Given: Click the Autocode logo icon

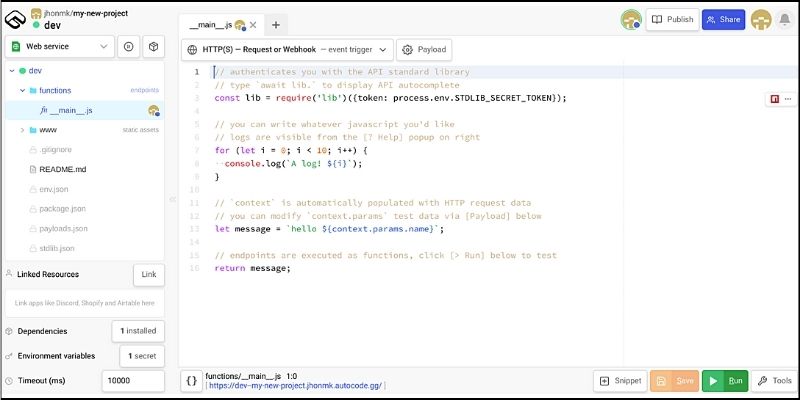Looking at the screenshot, I should click(x=15, y=19).
